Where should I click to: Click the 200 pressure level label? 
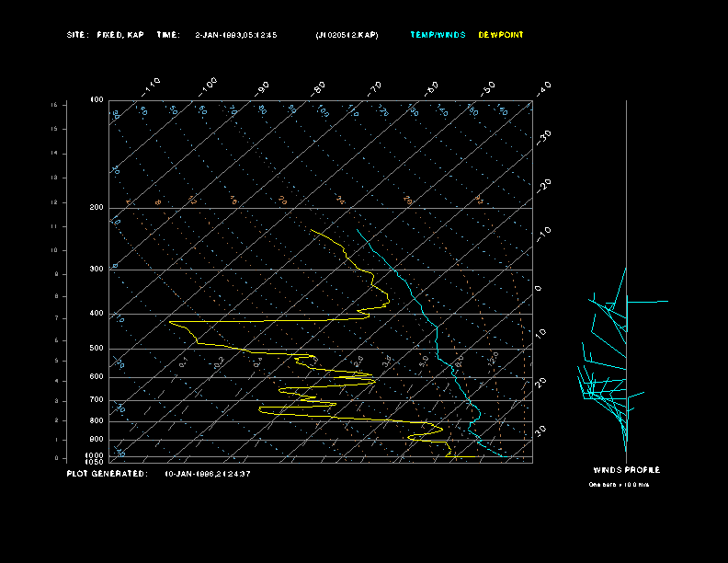[97, 208]
